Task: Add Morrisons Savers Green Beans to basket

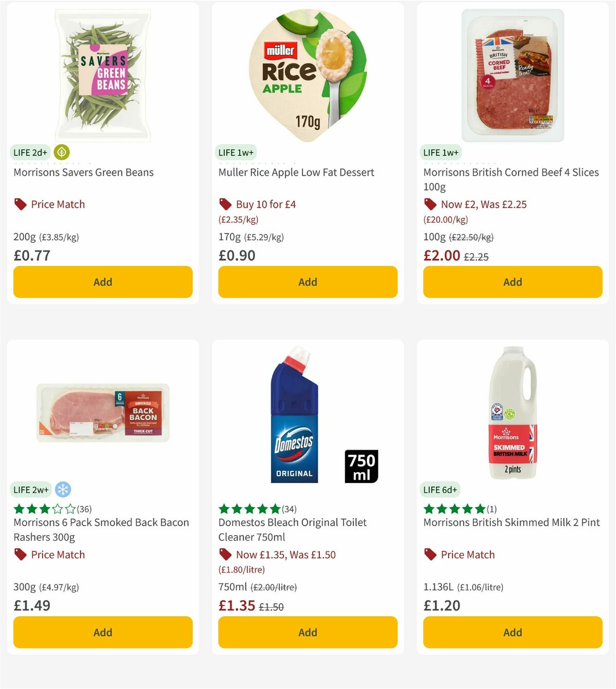Action: tap(103, 282)
